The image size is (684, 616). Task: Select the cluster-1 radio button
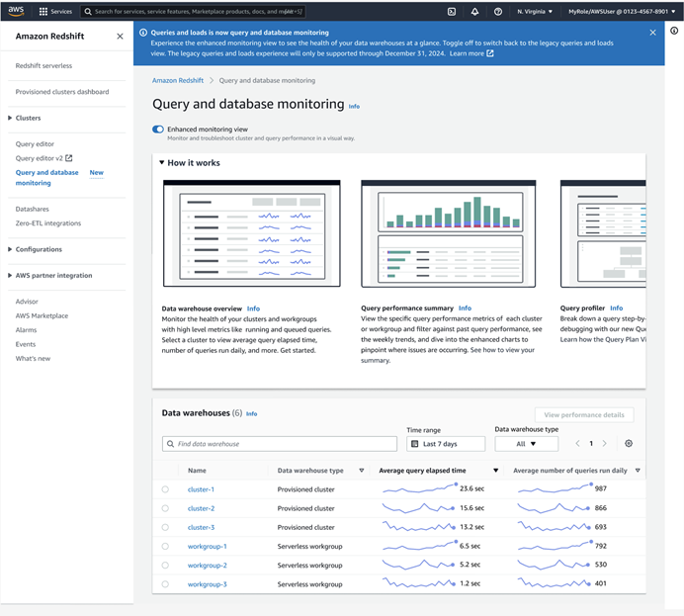pos(165,489)
